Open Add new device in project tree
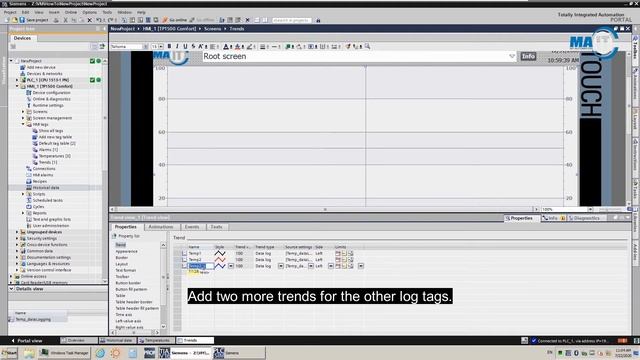This screenshot has width=640, height=360. (41, 67)
